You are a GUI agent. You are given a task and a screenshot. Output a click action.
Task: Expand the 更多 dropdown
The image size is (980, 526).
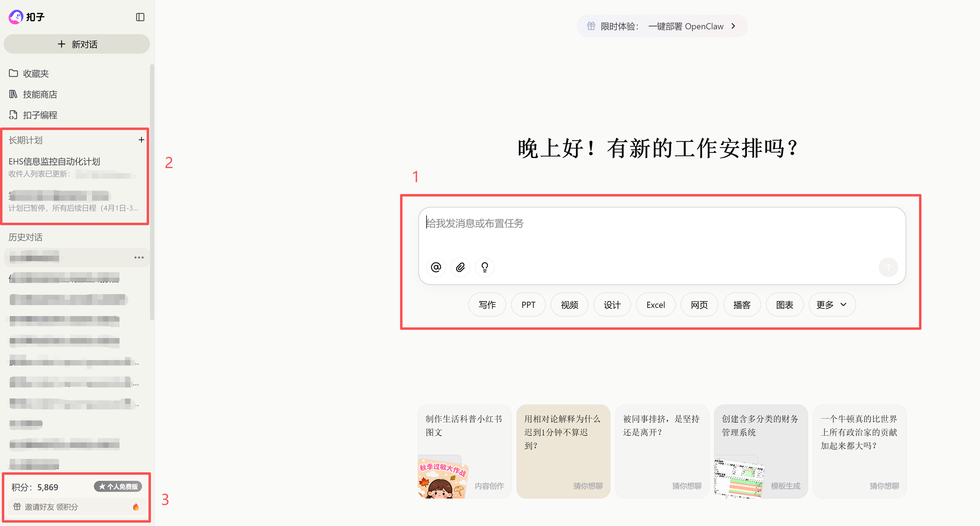(x=832, y=305)
